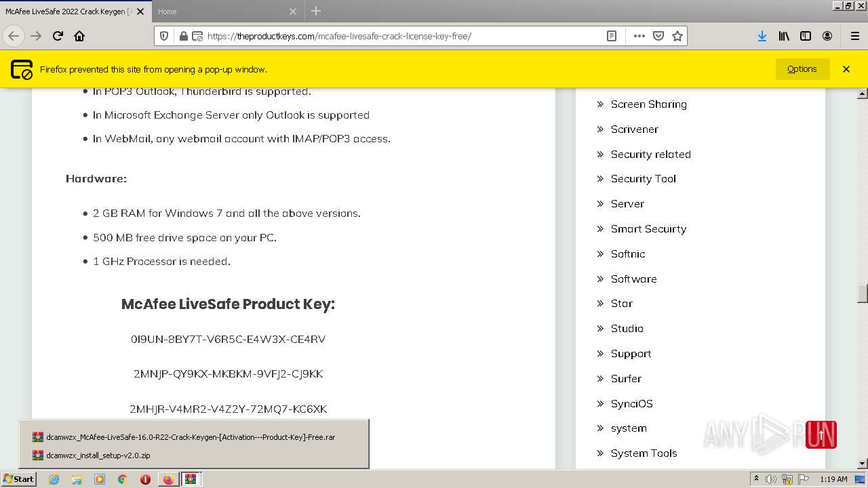Dismiss the pop-up blocked notification
The image size is (868, 488).
coord(846,69)
